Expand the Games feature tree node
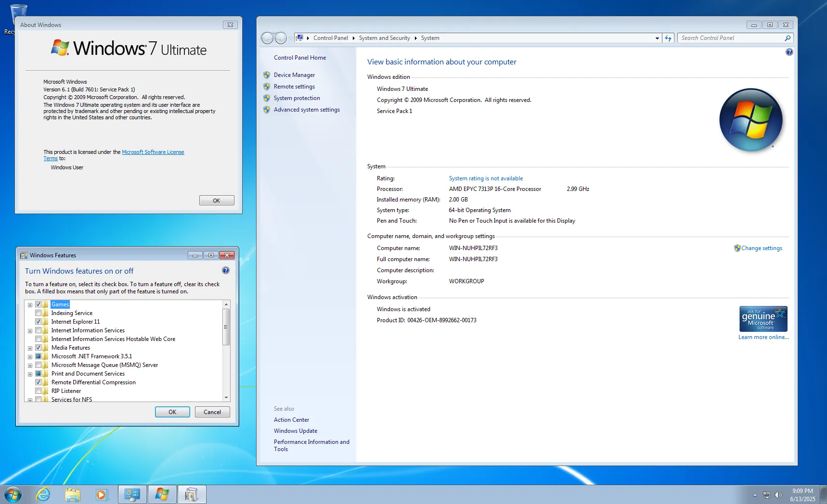The width and height of the screenshot is (827, 504). pos(30,305)
